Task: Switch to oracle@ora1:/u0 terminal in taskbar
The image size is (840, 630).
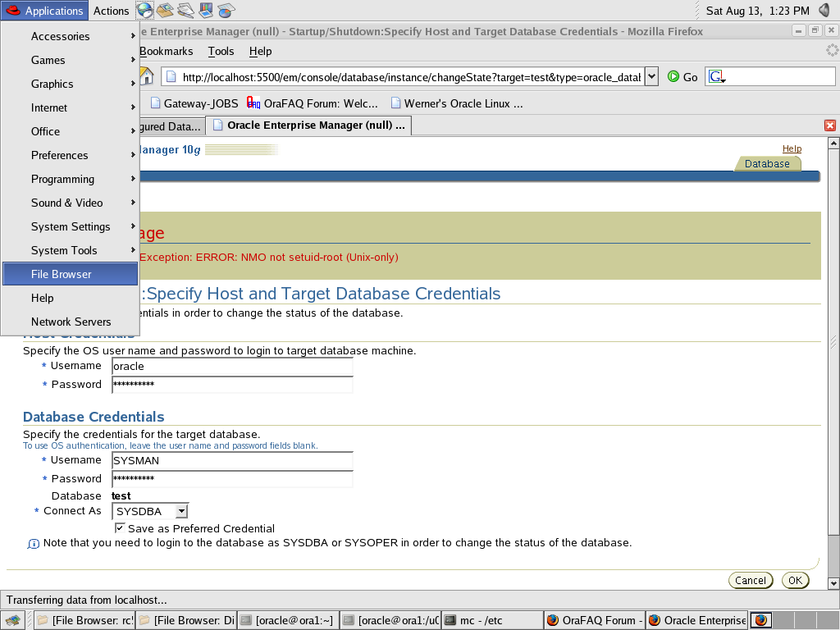Action: [x=390, y=620]
